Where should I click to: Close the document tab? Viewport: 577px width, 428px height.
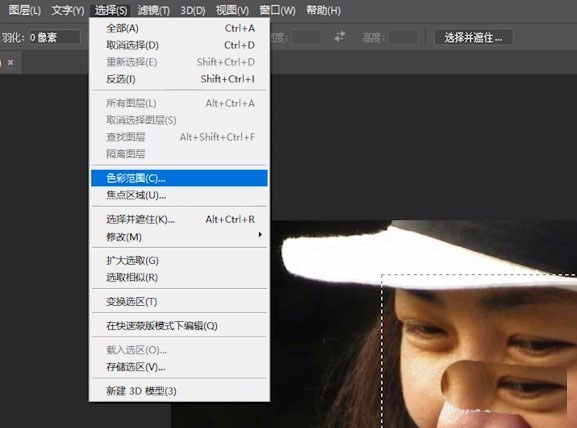point(11,62)
